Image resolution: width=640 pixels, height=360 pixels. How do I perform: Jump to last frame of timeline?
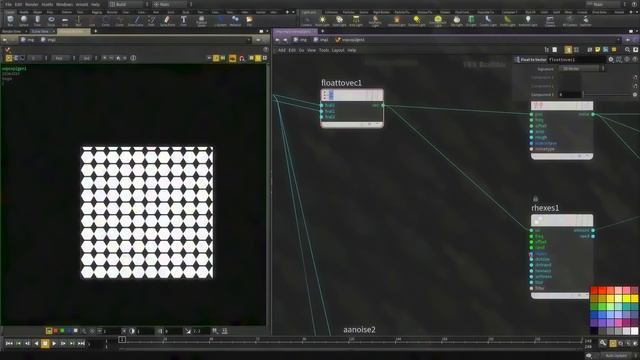(x=81, y=344)
